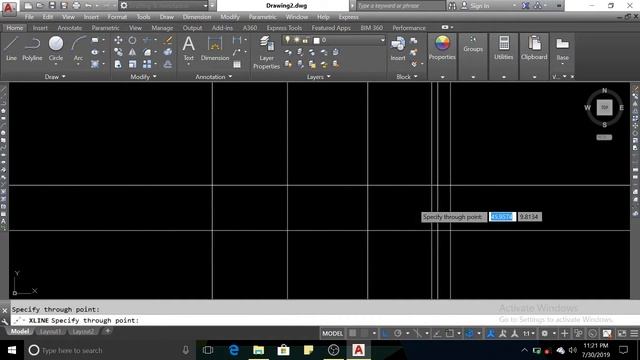The height and width of the screenshot is (360, 640).
Task: Open the Tools menu
Action: point(143,17)
